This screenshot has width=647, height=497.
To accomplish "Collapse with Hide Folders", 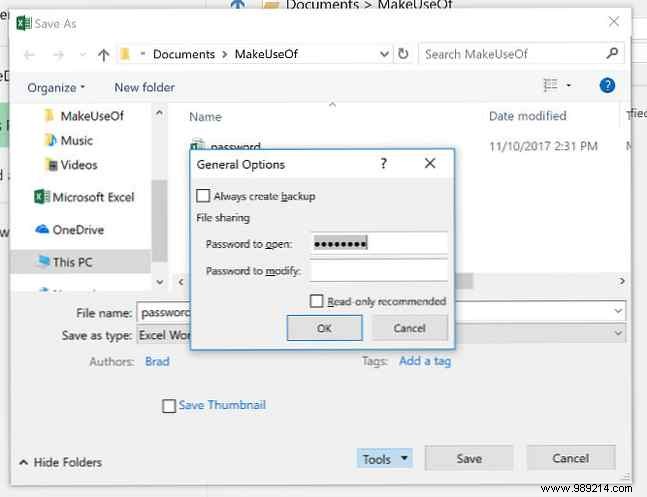I will point(61,462).
